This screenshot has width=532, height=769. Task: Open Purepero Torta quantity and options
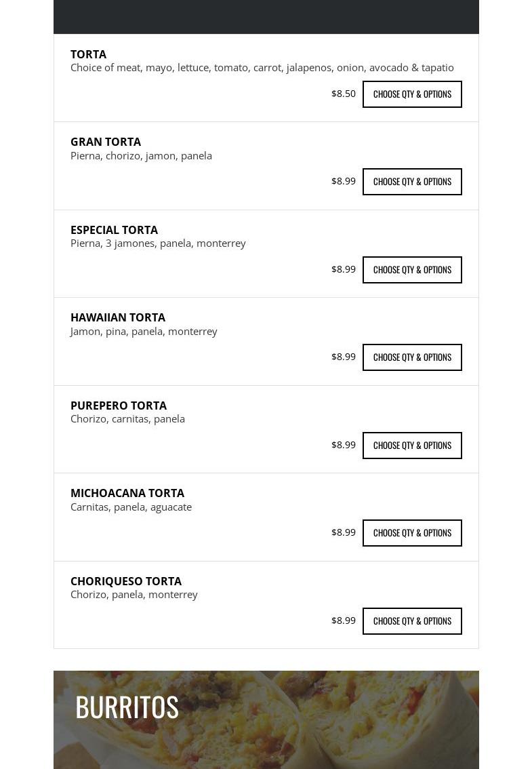coord(412,446)
